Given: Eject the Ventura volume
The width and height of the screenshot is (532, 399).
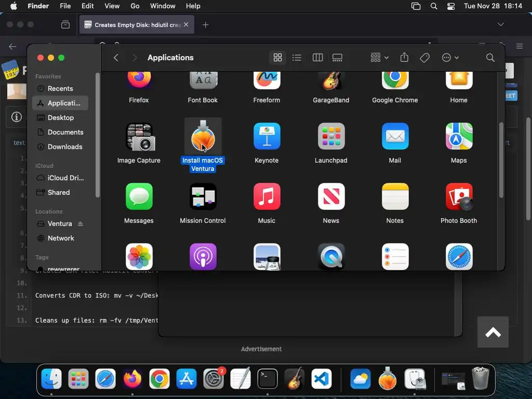Looking at the screenshot, I should click(81, 223).
